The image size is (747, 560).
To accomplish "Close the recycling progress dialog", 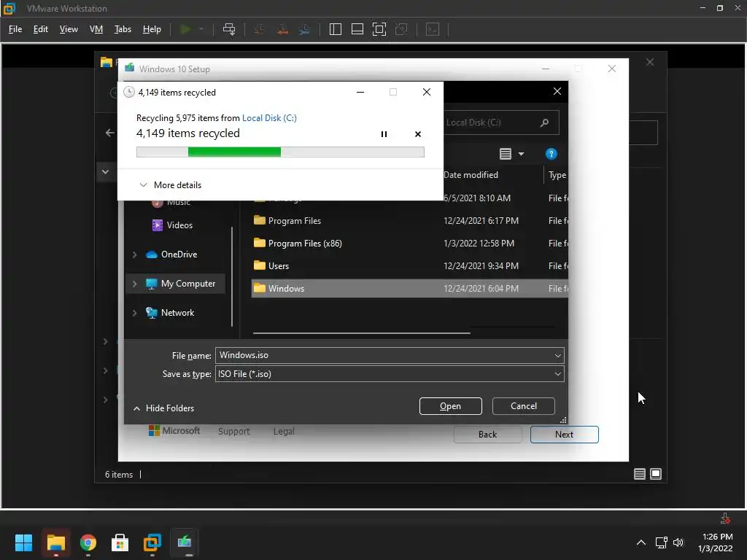I will 427,92.
